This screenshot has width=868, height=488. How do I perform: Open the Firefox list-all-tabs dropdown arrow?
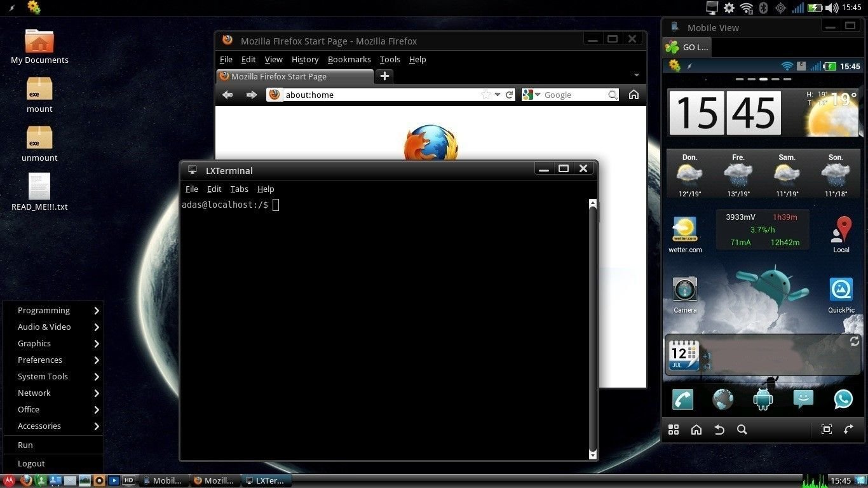click(637, 75)
